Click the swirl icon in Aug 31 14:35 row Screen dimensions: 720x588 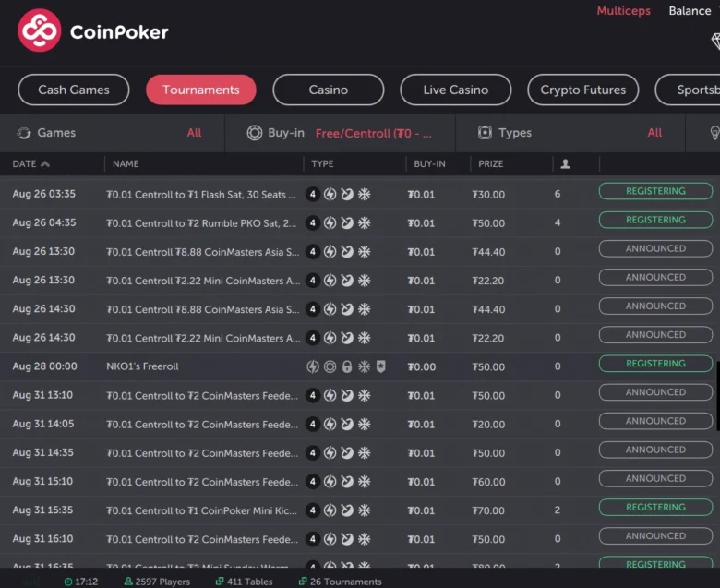click(347, 453)
